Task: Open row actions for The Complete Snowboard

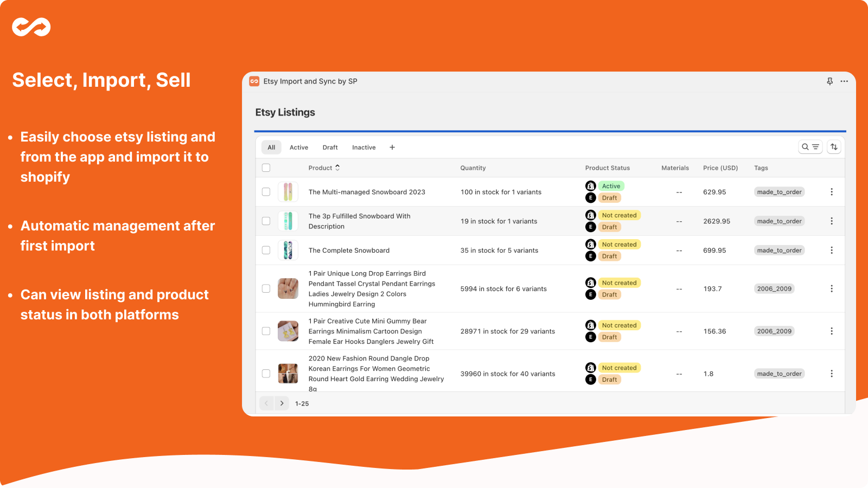Action: [832, 251]
